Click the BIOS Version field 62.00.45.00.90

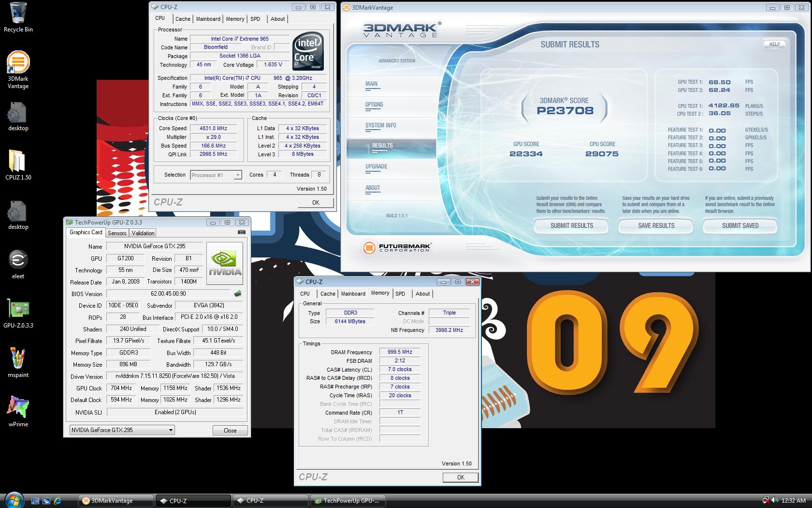pos(168,294)
